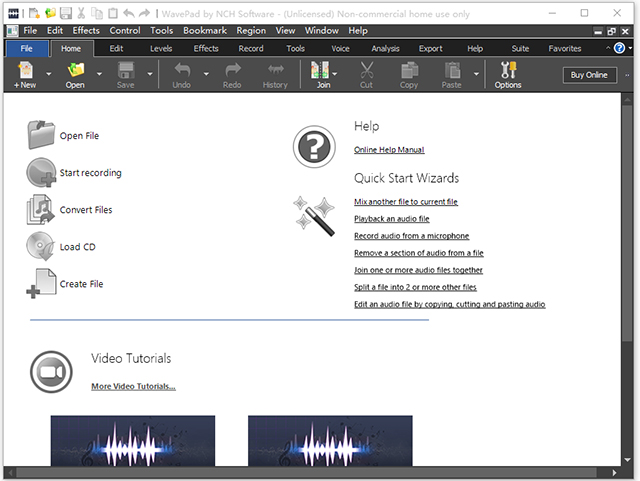Click the Convert Files icon

(40, 209)
